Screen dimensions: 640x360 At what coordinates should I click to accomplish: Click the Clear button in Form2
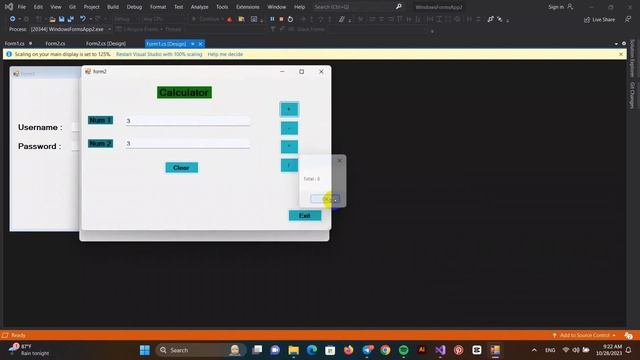(182, 168)
